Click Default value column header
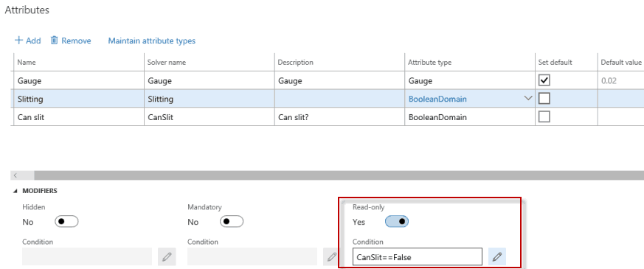 [620, 63]
